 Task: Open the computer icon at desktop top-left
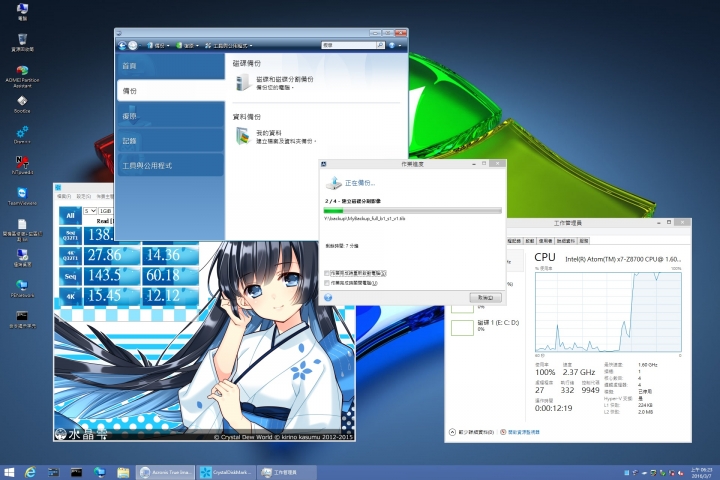pos(22,12)
